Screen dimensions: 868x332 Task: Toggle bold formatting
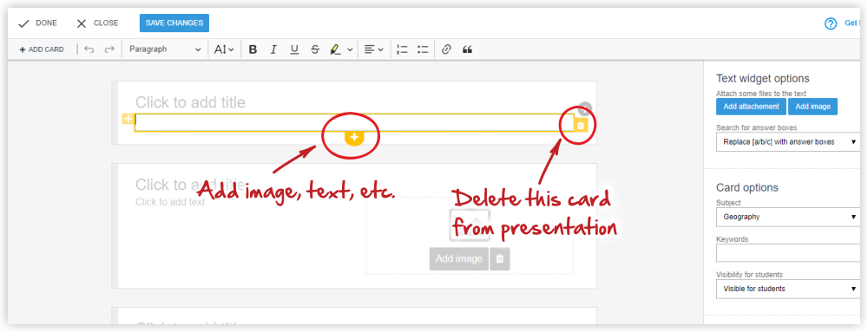pos(253,49)
